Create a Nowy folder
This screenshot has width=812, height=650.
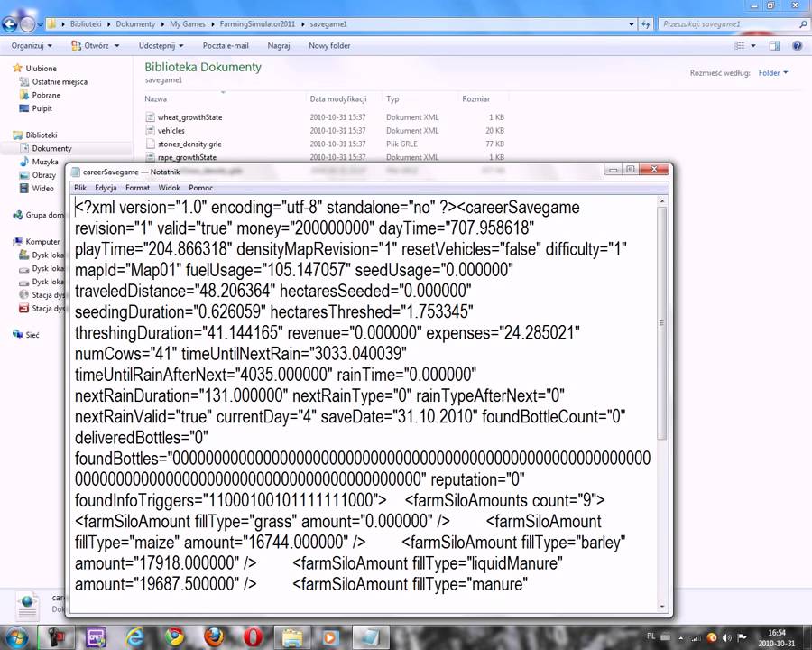click(329, 46)
